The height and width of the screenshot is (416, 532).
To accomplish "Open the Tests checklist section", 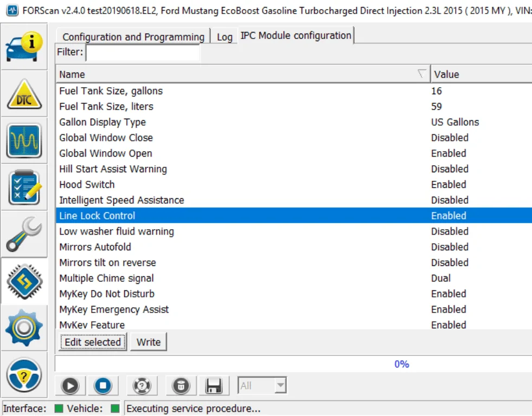I will pyautogui.click(x=24, y=187).
